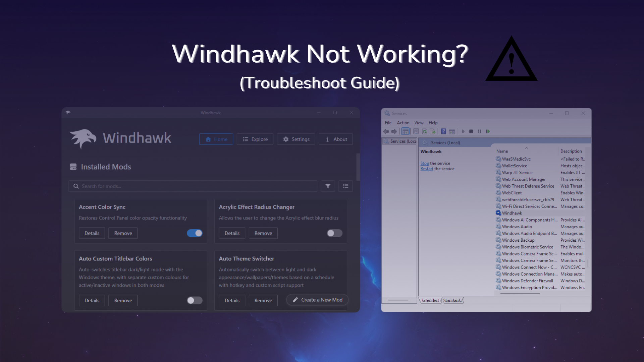The height and width of the screenshot is (362, 644).
Task: Switch to the Standard tab
Action: (x=452, y=300)
